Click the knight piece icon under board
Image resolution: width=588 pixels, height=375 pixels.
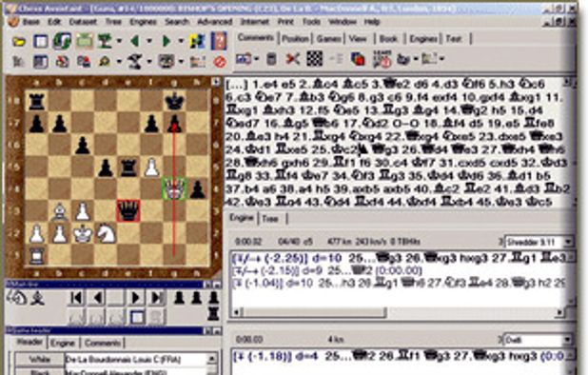click(x=16, y=298)
